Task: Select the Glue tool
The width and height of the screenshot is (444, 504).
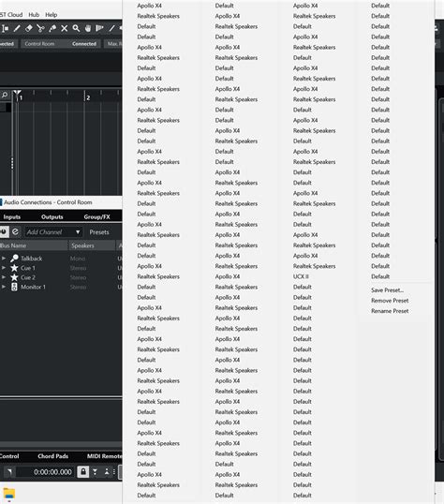Action: click(x=52, y=29)
